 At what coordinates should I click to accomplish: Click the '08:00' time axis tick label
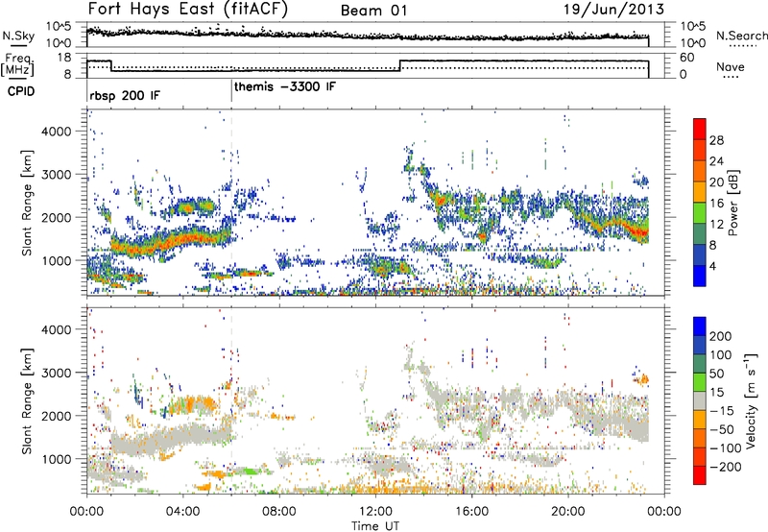click(279, 512)
